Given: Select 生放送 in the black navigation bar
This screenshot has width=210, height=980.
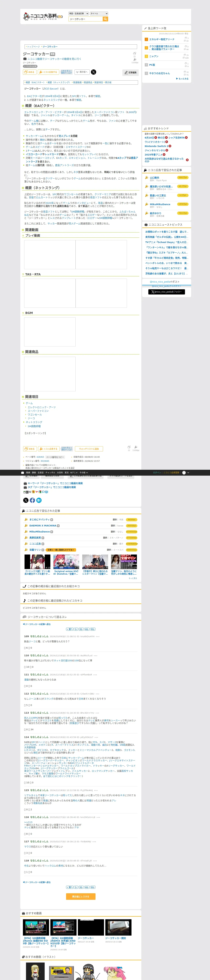Looking at the screenshot, I should 41,473.
